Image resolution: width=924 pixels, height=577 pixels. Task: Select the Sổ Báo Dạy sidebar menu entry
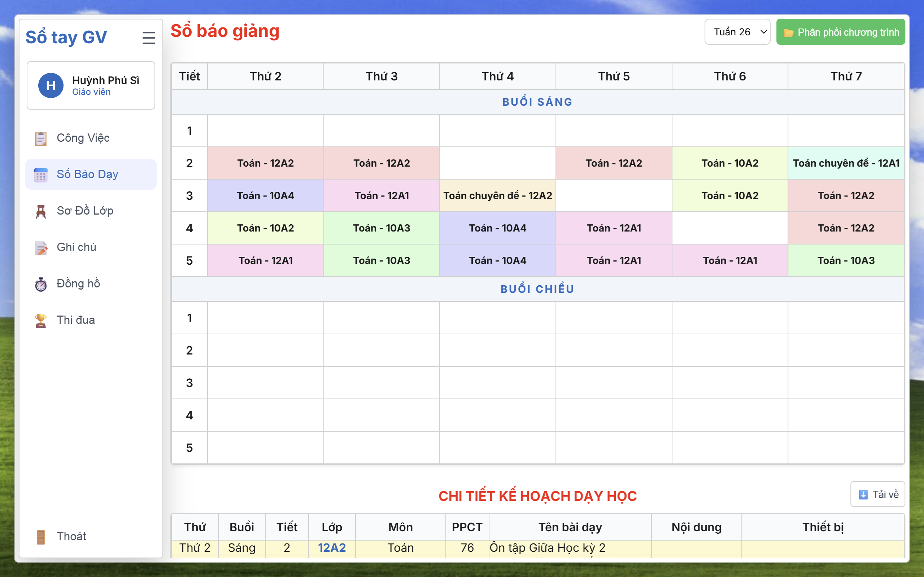click(x=87, y=175)
